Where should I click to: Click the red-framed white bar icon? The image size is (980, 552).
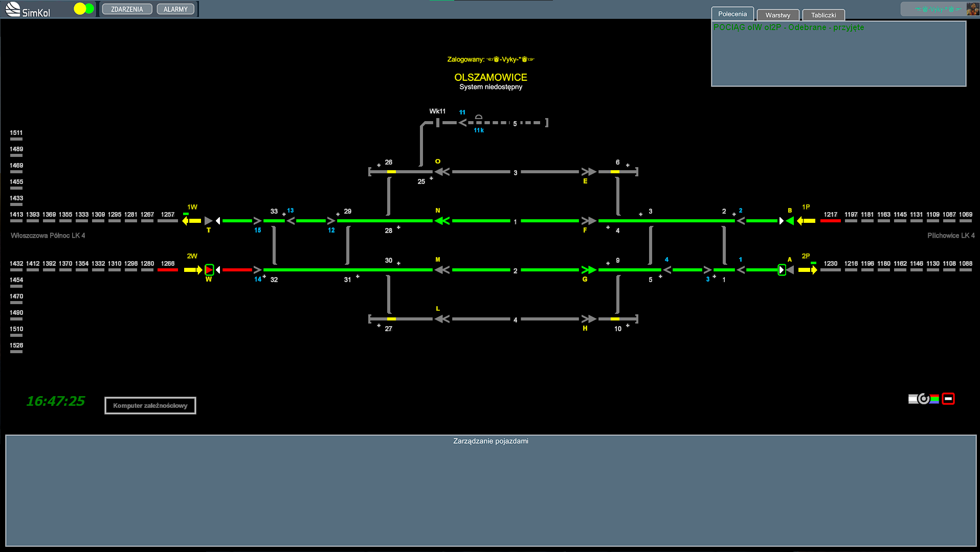click(x=948, y=399)
